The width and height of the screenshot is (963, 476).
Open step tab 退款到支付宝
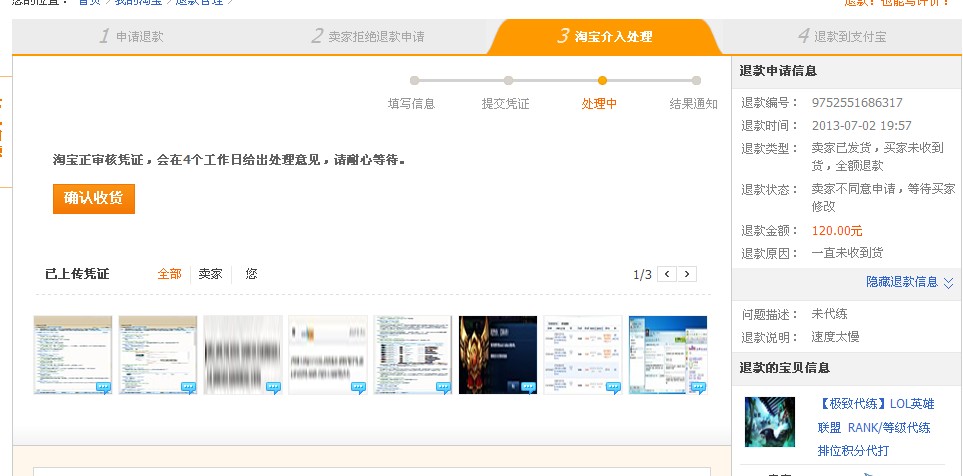click(841, 36)
